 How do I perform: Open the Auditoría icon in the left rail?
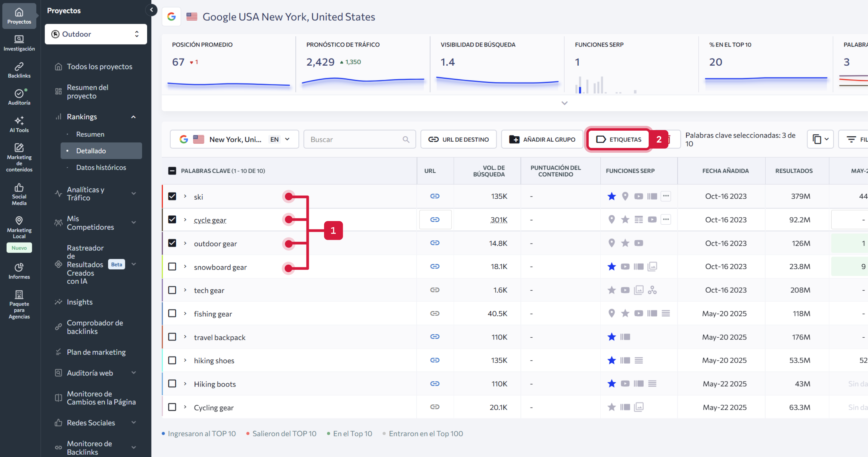point(19,97)
